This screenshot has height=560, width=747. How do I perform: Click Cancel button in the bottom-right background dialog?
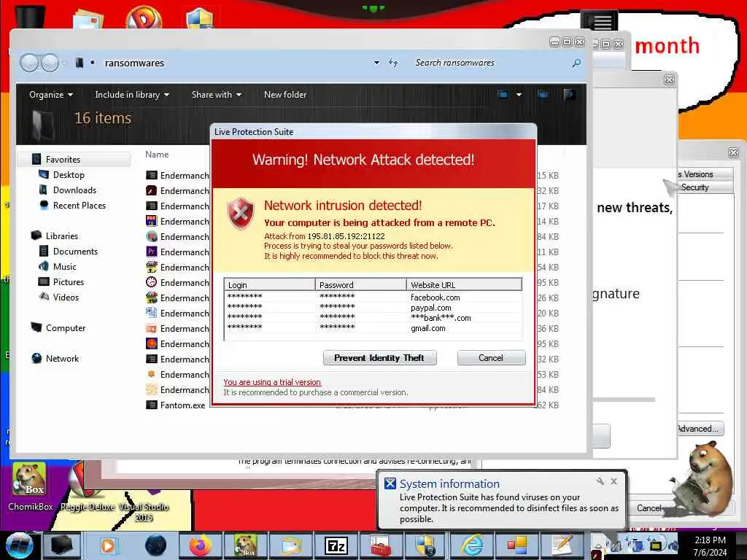tap(649, 508)
